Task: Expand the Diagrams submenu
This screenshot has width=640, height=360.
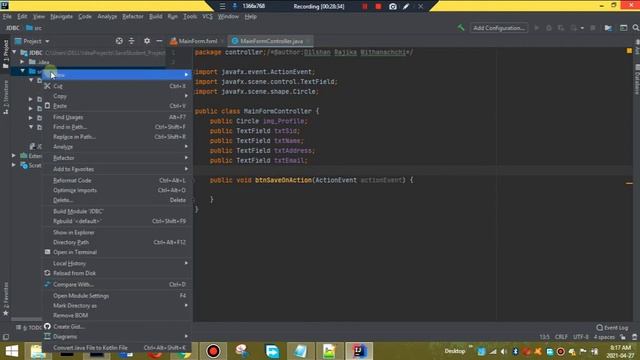Action: point(118,336)
